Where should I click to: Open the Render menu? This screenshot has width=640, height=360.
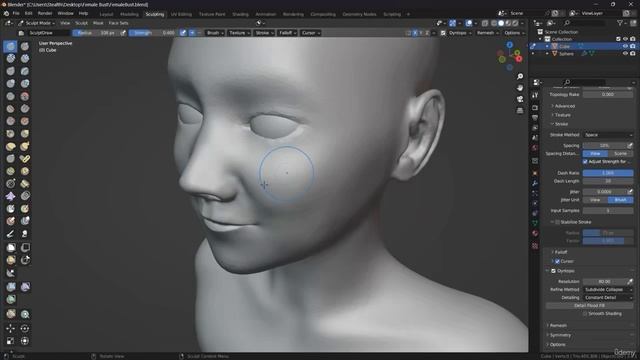click(x=44, y=13)
